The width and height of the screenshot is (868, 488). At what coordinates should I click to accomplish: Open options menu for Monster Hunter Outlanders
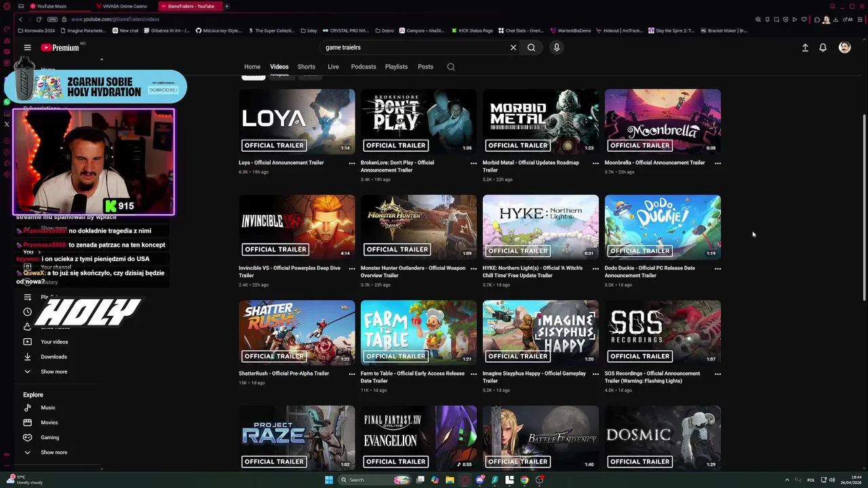(x=473, y=268)
